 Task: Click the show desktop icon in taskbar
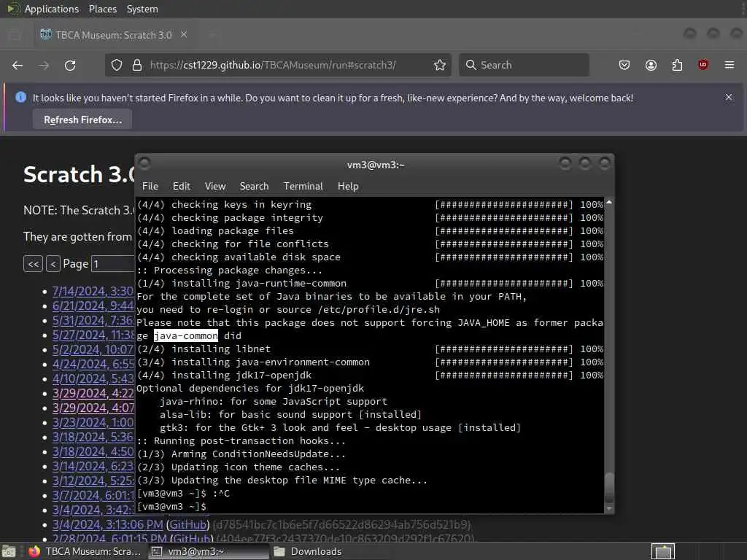tap(9, 551)
